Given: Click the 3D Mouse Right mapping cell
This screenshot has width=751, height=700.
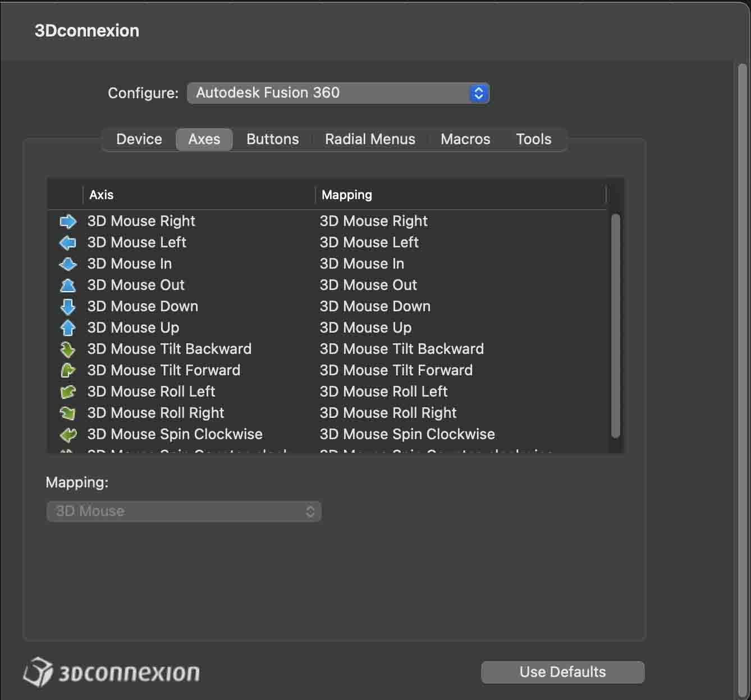Looking at the screenshot, I should click(x=374, y=222).
